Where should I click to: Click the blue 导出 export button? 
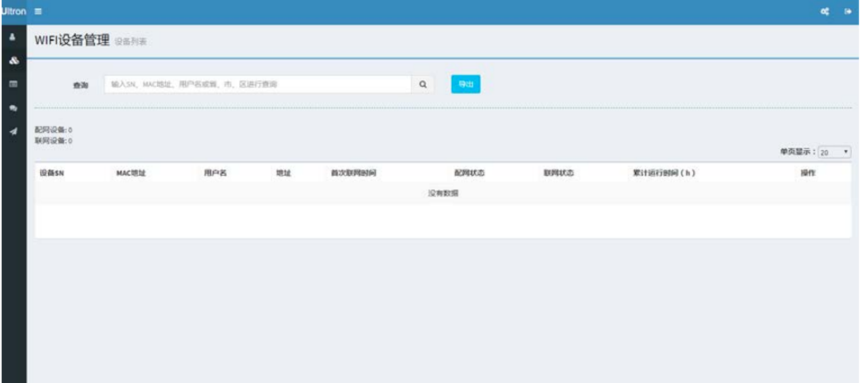(466, 85)
